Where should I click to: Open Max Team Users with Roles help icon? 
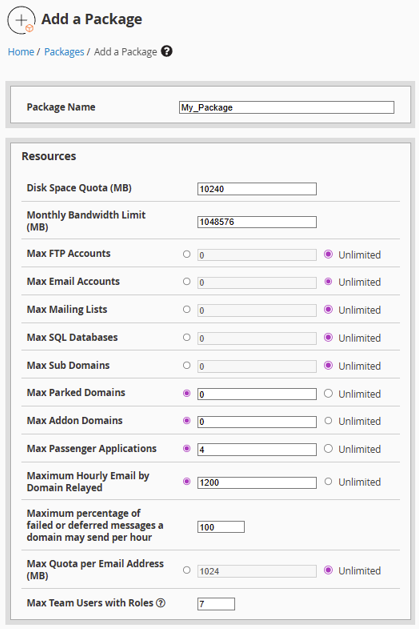coord(161,603)
